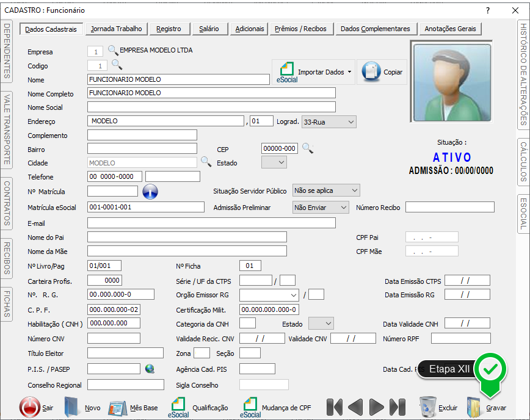Click the employee photo thumbnail
Image resolution: width=530 pixels, height=420 pixels.
[x=452, y=82]
